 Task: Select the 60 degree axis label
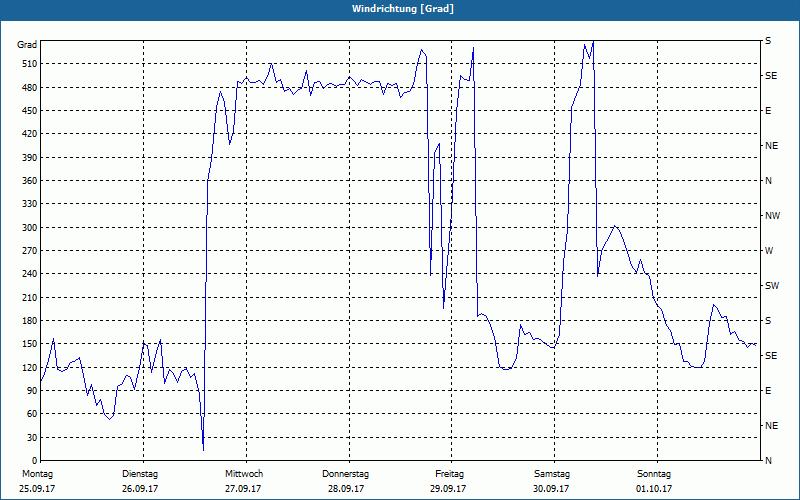32,414
